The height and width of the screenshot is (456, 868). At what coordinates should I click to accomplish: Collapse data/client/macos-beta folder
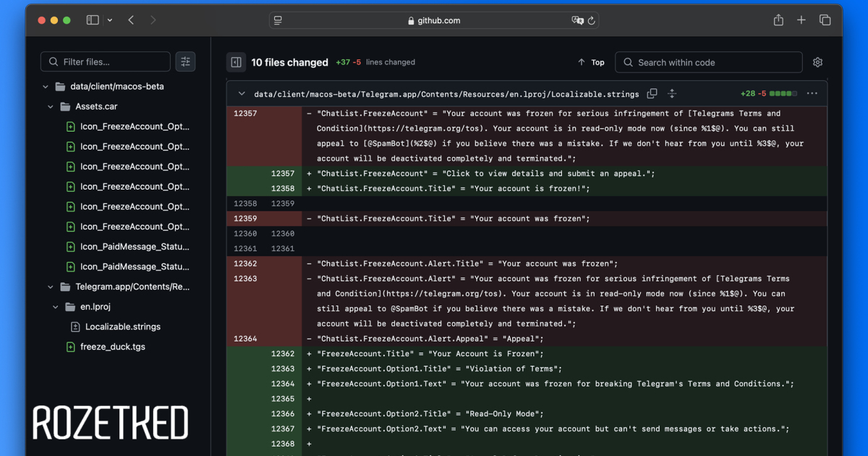tap(45, 87)
